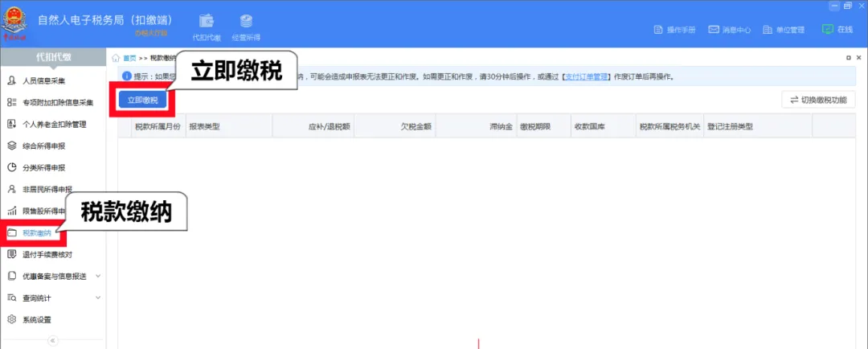The height and width of the screenshot is (349, 868).
Task: Click the 税款缴纳 folder icon
Action: click(x=11, y=232)
